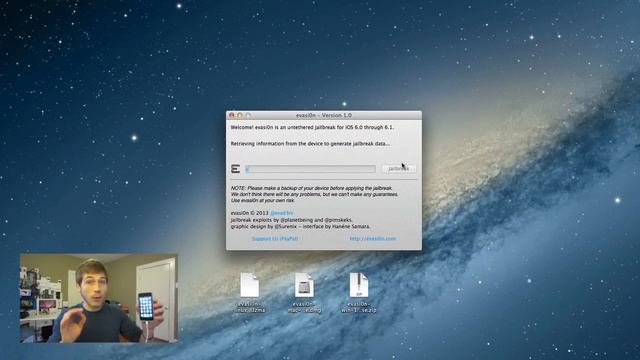This screenshot has width=640, height=360.
Task: Click the evasi0n 'E' logo icon
Action: [x=236, y=169]
